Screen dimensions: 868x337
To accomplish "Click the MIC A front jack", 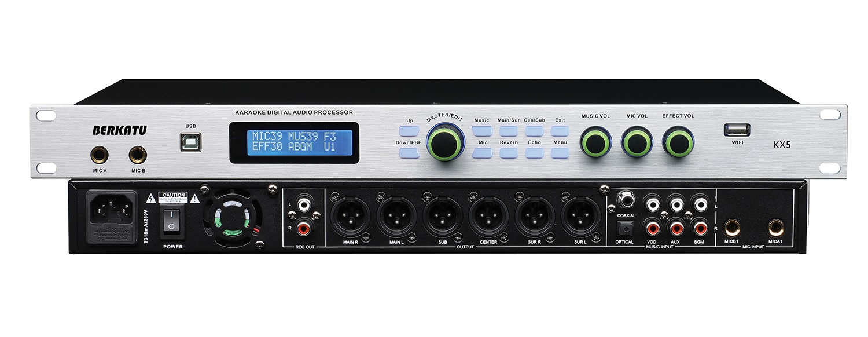I will tap(100, 155).
